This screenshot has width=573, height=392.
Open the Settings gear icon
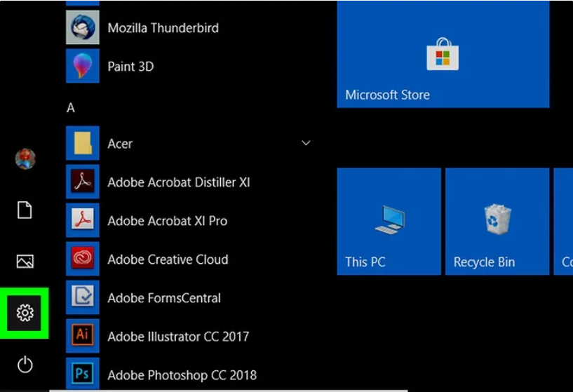25,313
